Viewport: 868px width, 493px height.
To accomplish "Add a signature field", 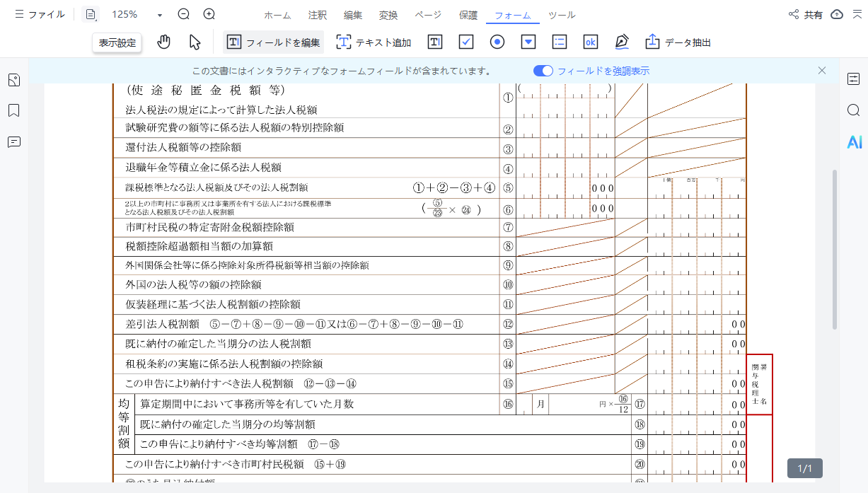I will tap(622, 42).
